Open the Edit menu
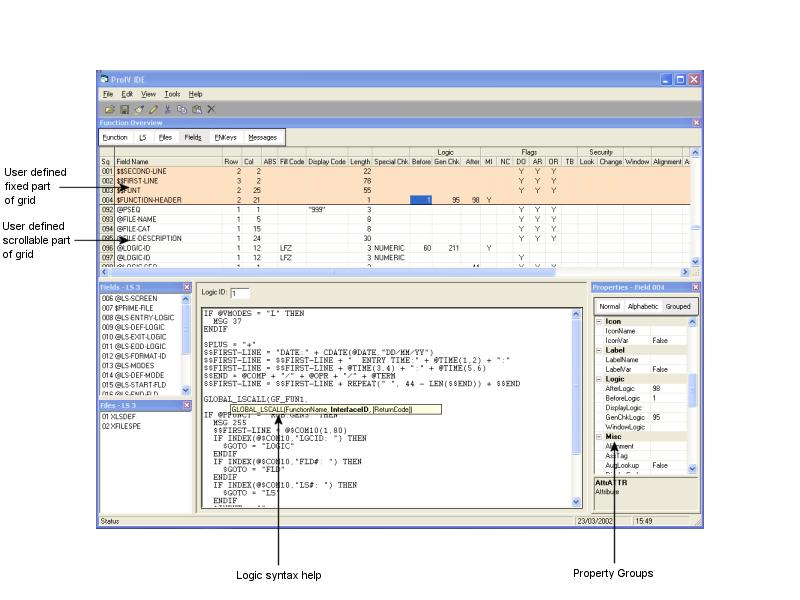The height and width of the screenshot is (600, 800). click(x=127, y=94)
